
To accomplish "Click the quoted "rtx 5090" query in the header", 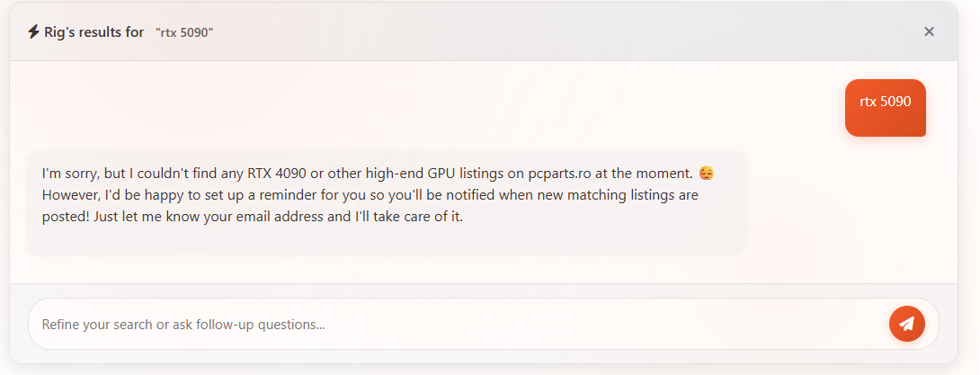I will (x=184, y=32).
